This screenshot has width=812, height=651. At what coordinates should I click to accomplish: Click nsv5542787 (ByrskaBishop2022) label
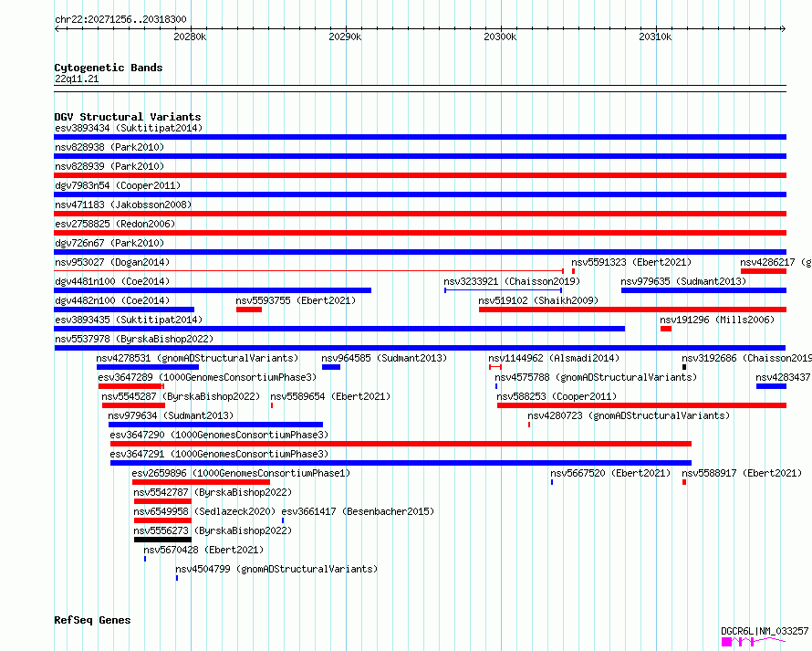tap(213, 492)
